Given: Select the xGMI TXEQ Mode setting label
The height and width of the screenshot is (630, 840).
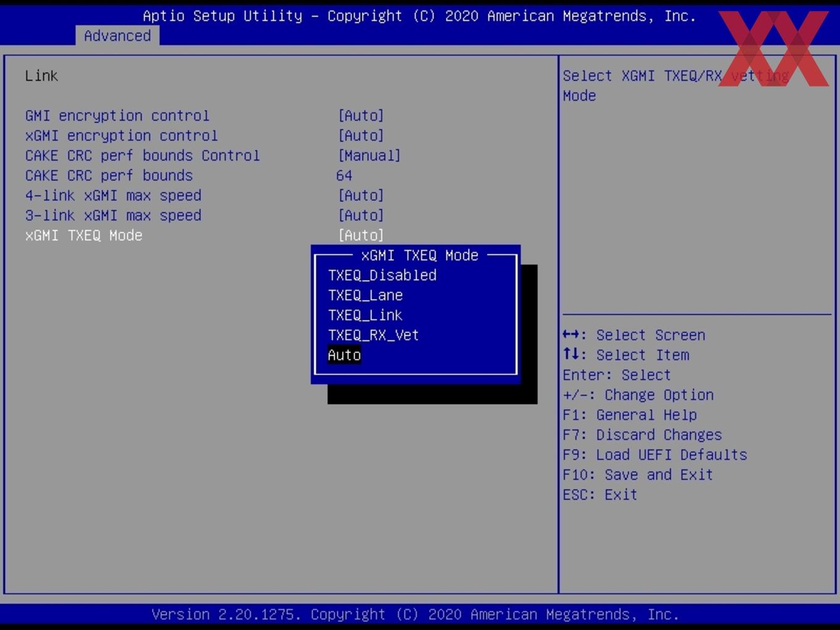Looking at the screenshot, I should pyautogui.click(x=84, y=235).
